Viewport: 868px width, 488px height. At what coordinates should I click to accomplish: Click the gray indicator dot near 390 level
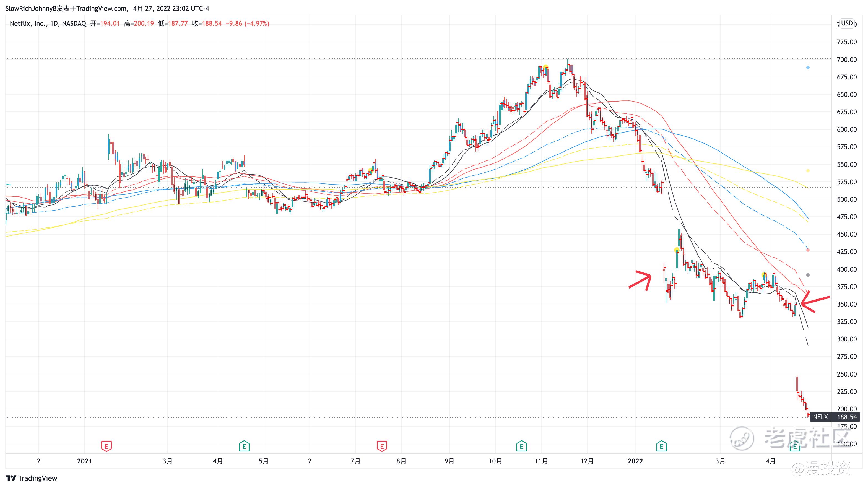click(808, 275)
